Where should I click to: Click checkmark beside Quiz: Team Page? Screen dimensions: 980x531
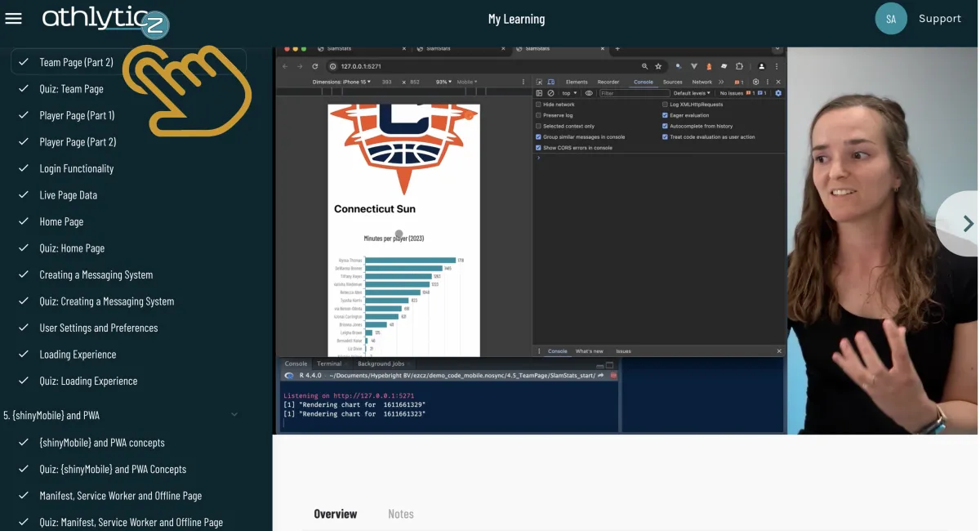coord(24,88)
